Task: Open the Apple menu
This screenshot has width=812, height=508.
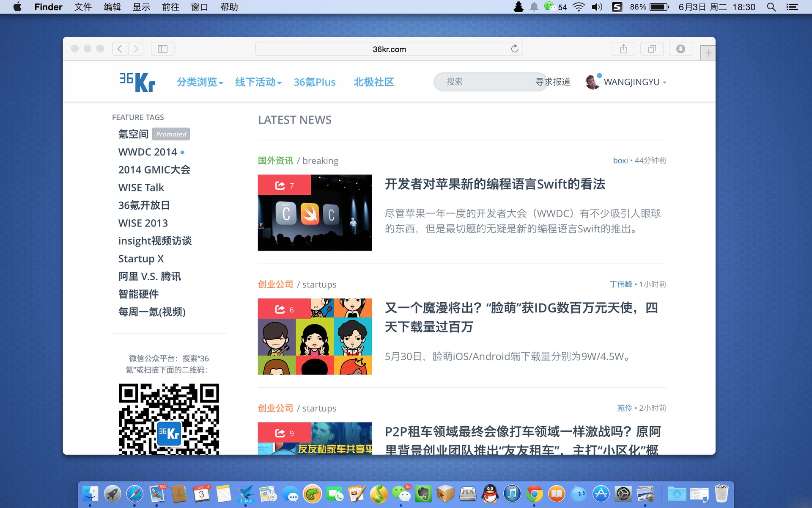Action: tap(17, 7)
